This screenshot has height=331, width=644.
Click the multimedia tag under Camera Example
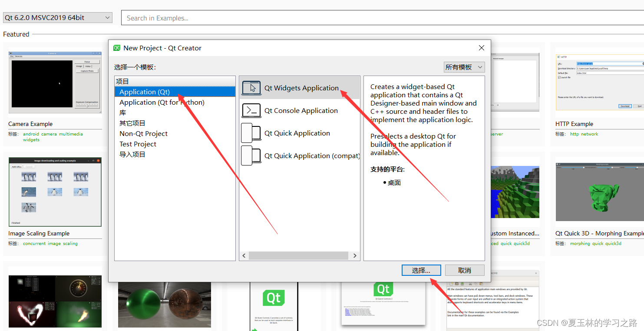[71, 134]
